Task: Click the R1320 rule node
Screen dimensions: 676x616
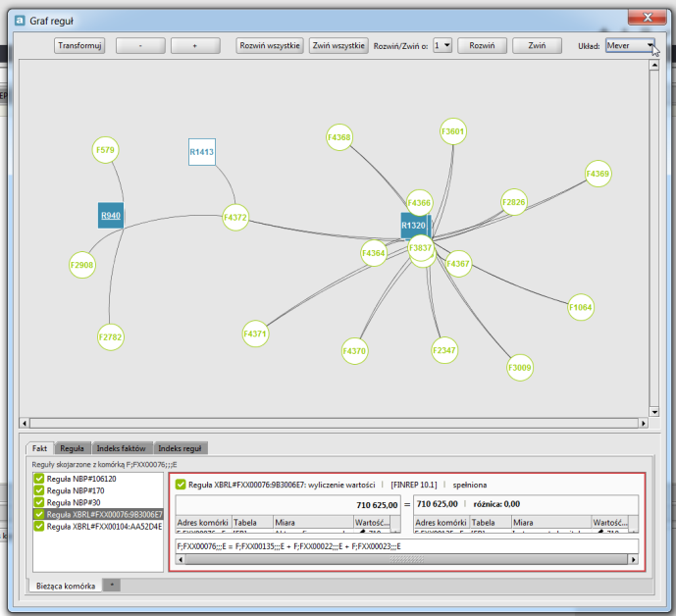Action: (x=413, y=225)
